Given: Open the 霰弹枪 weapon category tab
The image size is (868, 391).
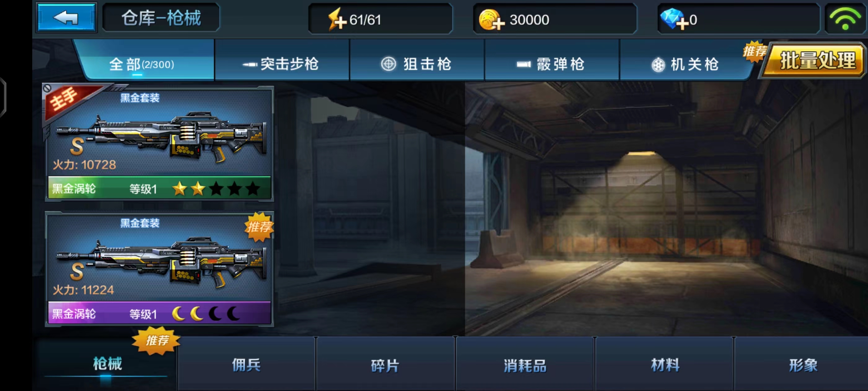Looking at the screenshot, I should [x=551, y=63].
